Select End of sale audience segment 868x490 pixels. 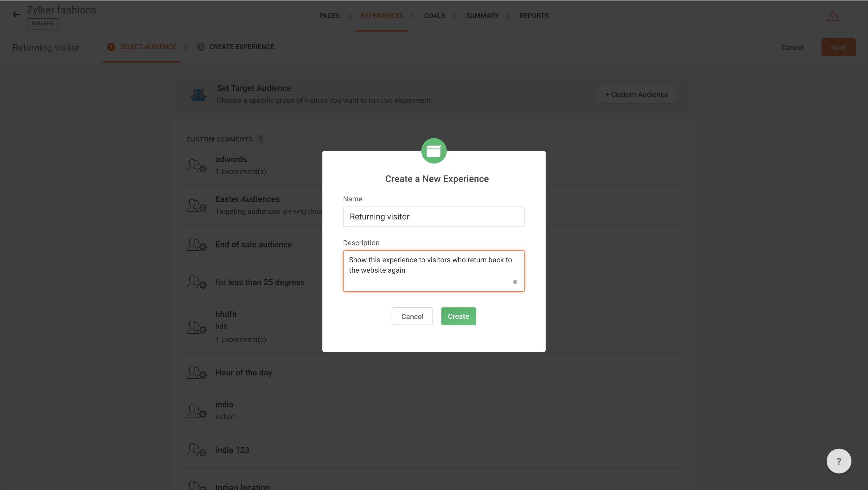[x=434, y=244]
